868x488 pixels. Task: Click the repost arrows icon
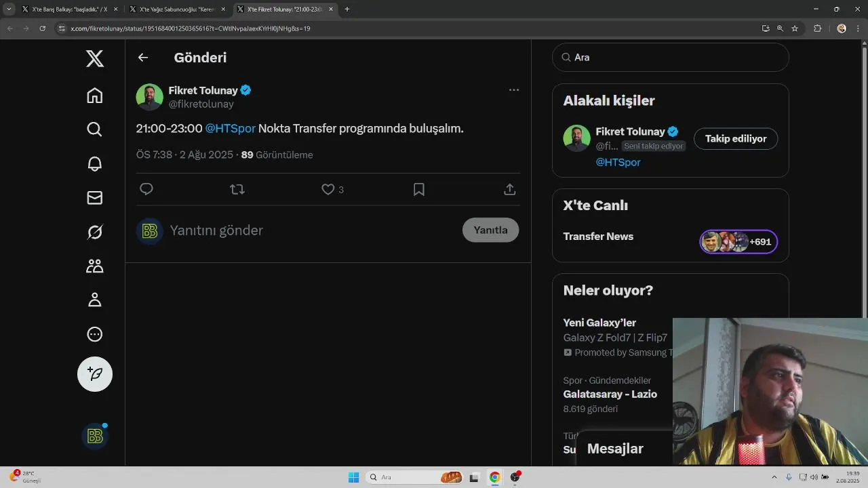point(237,190)
